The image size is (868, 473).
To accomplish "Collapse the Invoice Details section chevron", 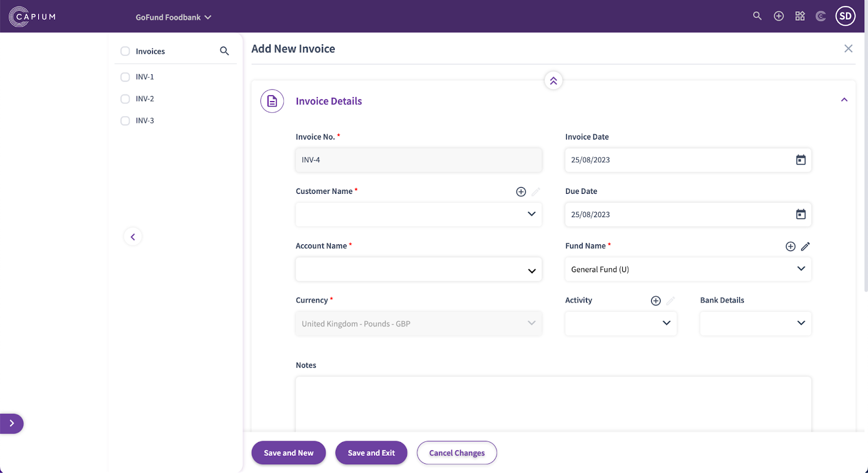I will [x=844, y=100].
